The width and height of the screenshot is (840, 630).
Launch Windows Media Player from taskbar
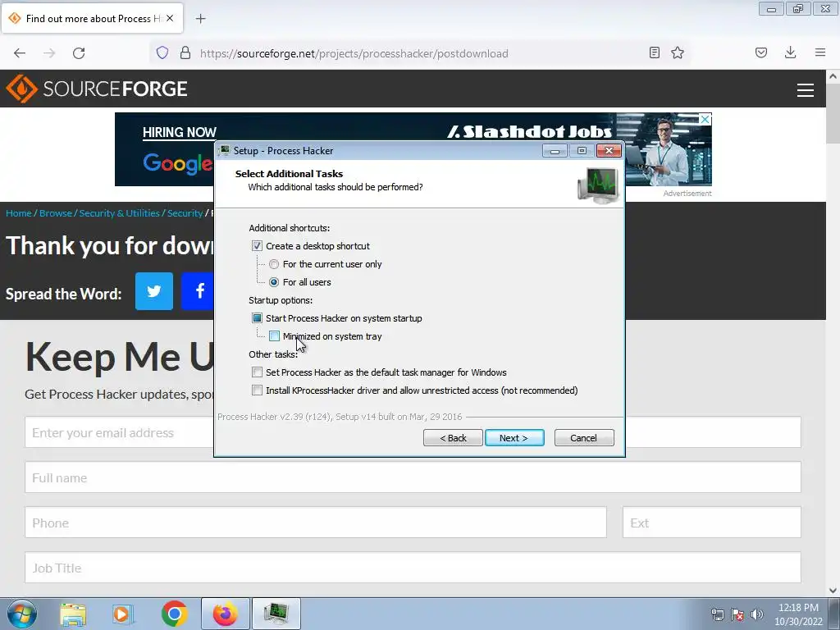click(122, 614)
